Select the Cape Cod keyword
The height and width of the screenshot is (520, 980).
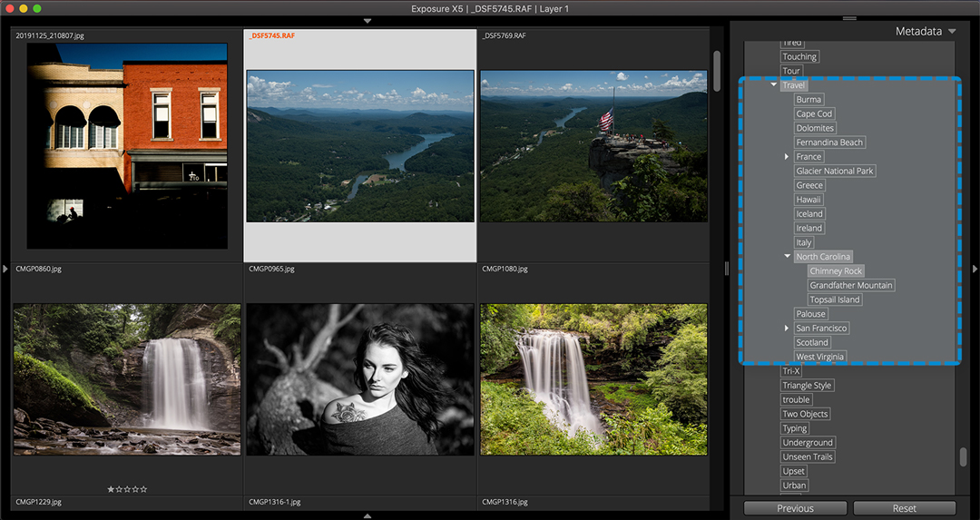(814, 113)
